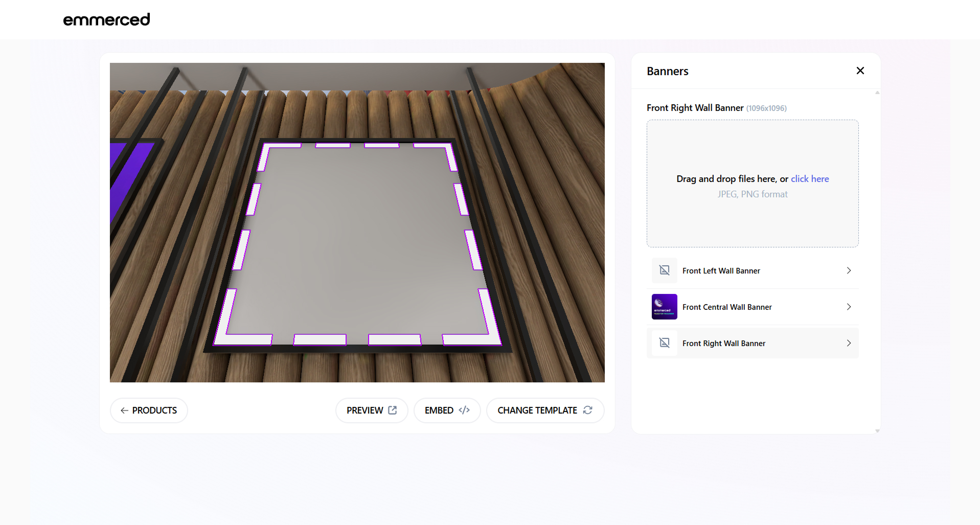Screen dimensions: 980x525
Task: Click the no-image icon for Front Right Wall Banner
Action: point(664,343)
